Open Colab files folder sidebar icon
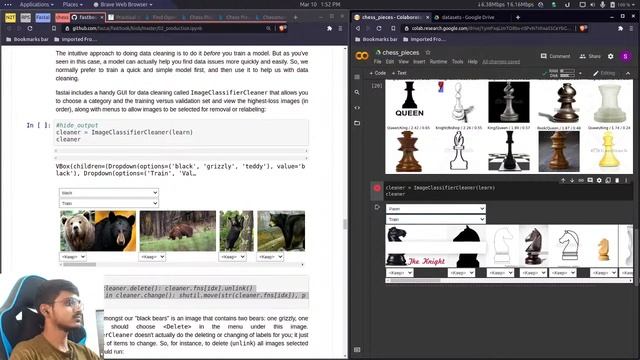 (357, 123)
